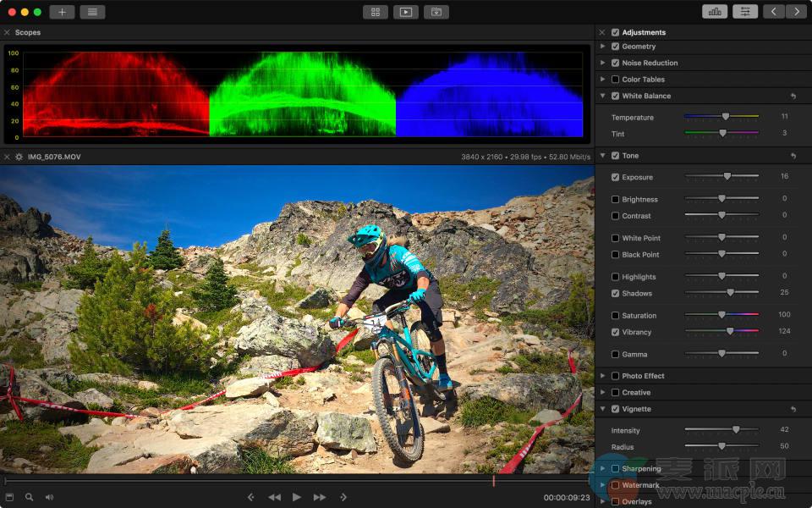This screenshot has height=508, width=812.
Task: Enable the Brightness checkbox
Action: click(615, 200)
